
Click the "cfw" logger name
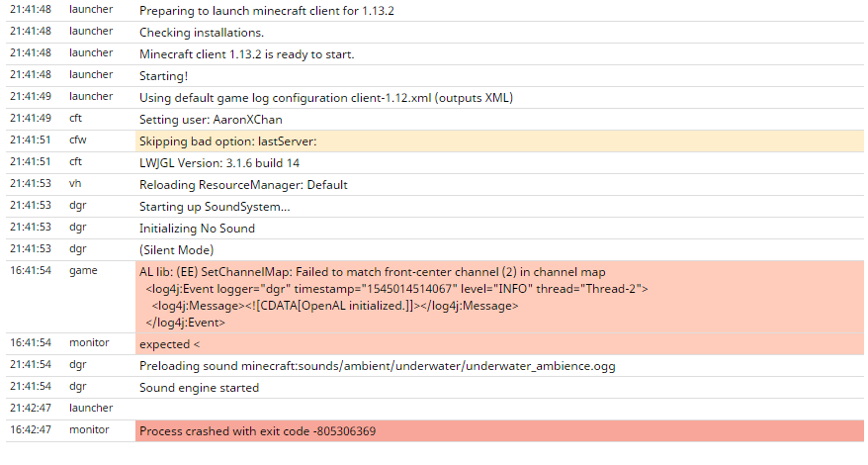coord(78,141)
